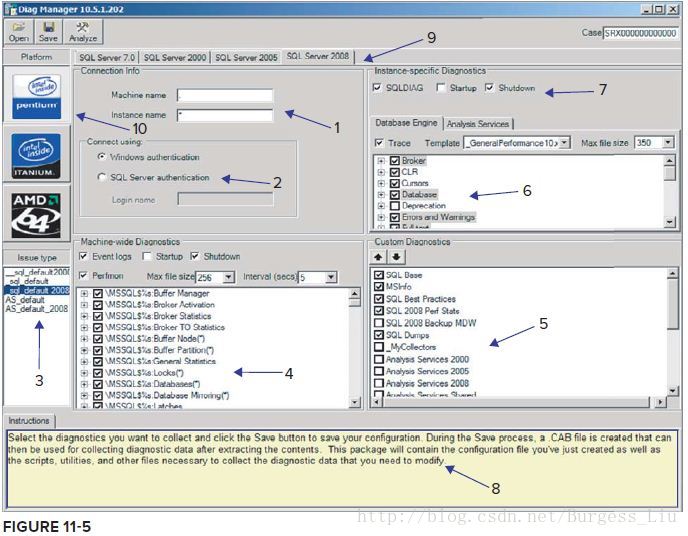Toggle machine-wide Shutdown checkbox
This screenshot has height=536, width=688.
tap(195, 256)
